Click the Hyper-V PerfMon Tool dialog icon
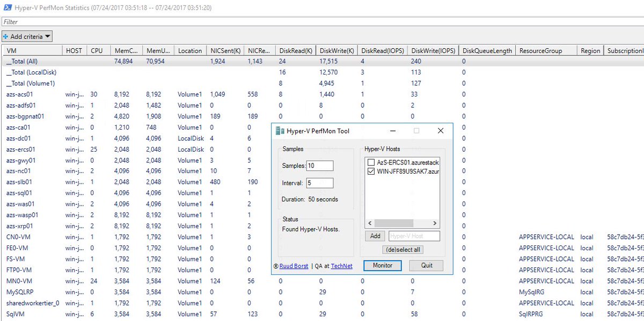 [x=279, y=131]
